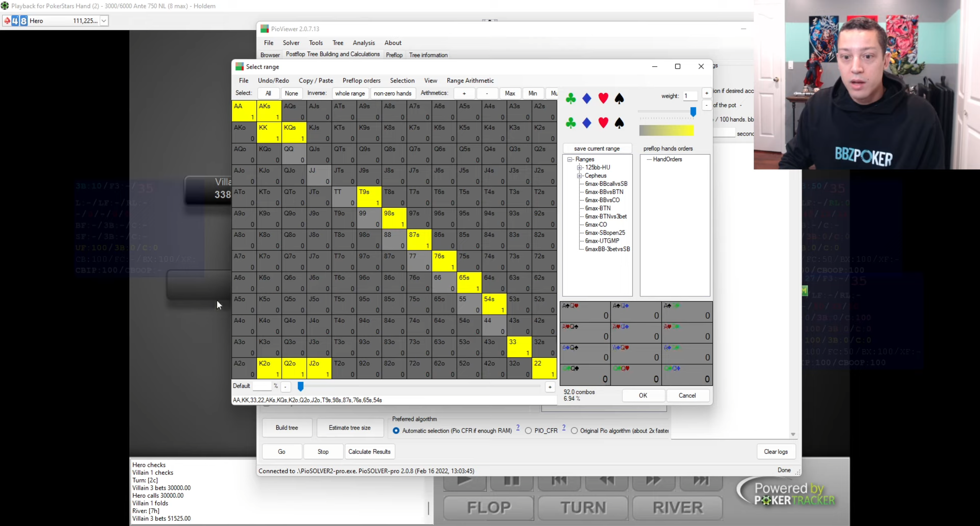The width and height of the screenshot is (980, 526).
Task: Select the PIO_CFR algorithm radio button
Action: [528, 431]
